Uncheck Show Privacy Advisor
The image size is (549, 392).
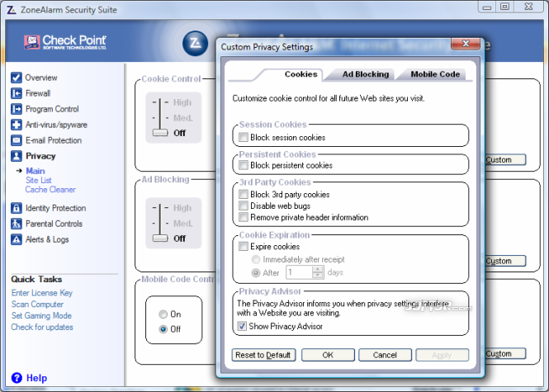point(242,326)
